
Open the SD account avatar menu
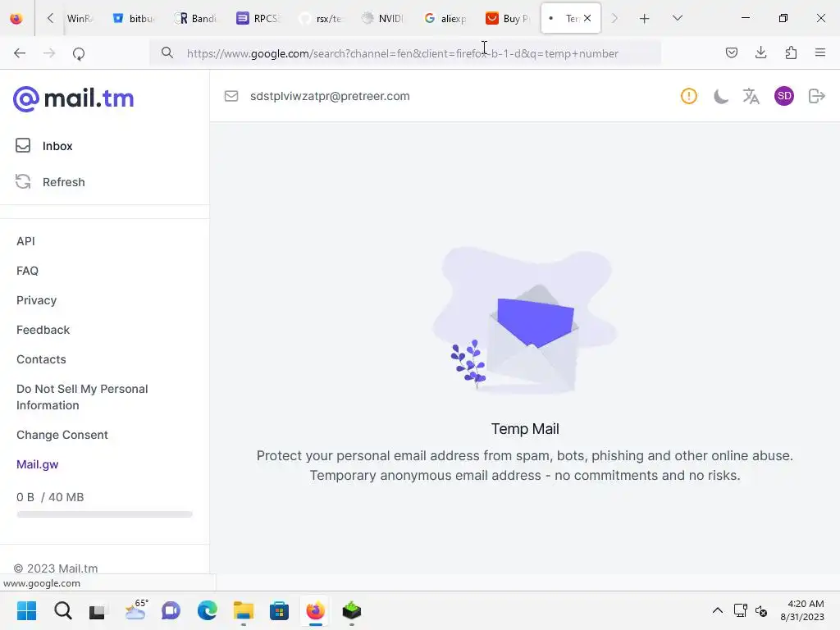point(784,96)
